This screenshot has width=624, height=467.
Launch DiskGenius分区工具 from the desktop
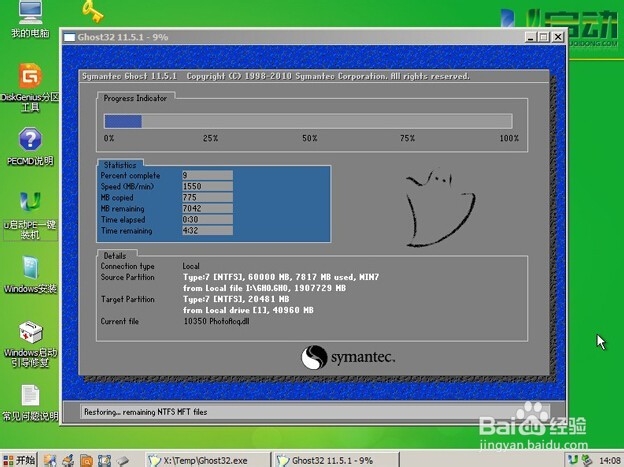pos(30,88)
